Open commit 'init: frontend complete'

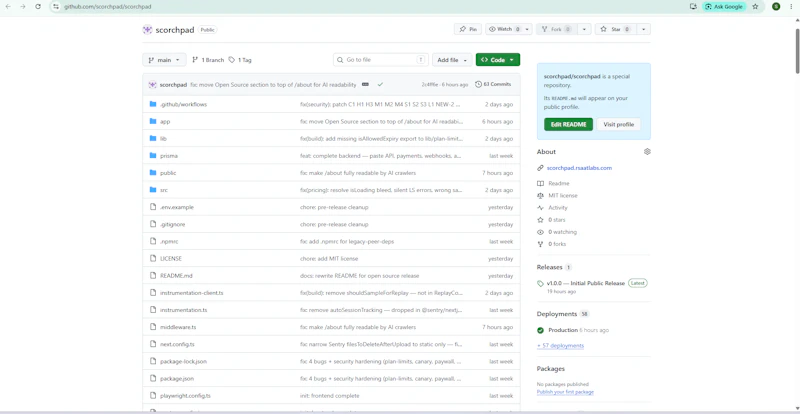(330, 396)
